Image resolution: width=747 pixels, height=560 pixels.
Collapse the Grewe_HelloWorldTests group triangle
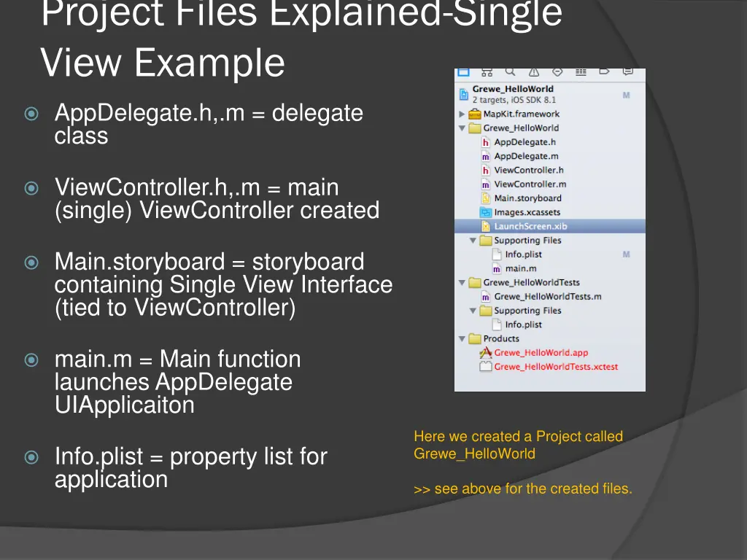pos(462,282)
